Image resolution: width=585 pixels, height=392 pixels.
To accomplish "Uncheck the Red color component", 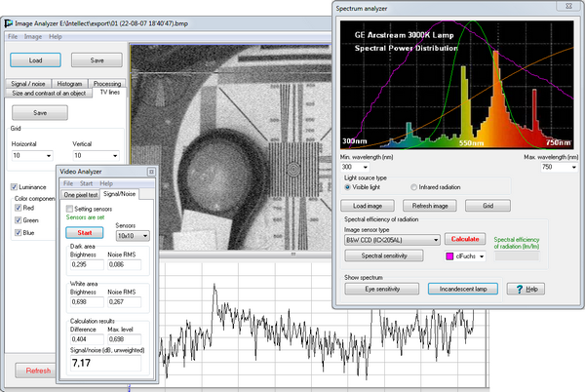I will pyautogui.click(x=19, y=208).
